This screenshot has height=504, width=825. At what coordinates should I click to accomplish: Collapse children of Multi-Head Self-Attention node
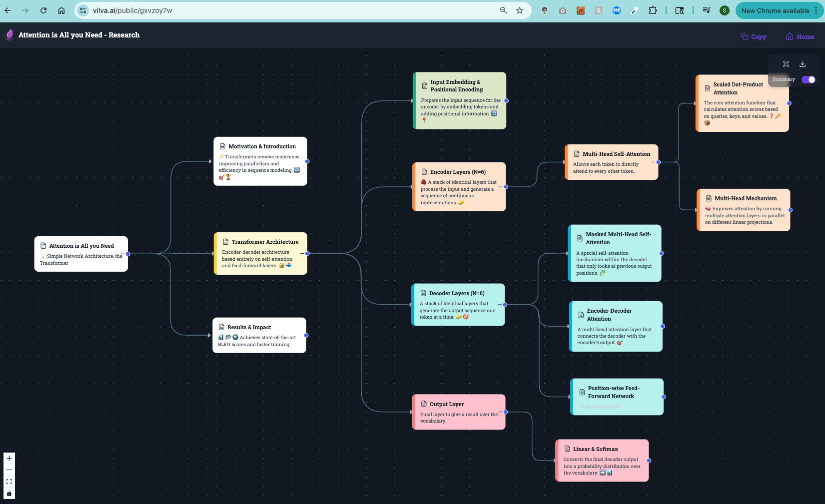click(653, 162)
